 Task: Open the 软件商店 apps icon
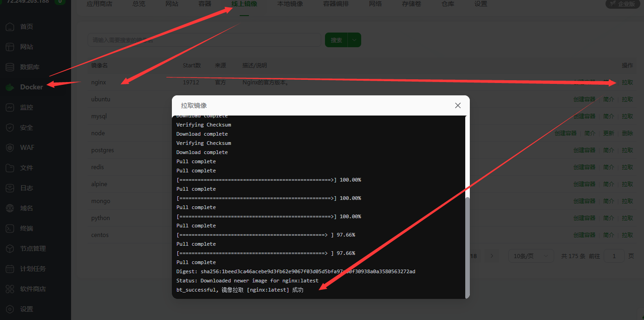10,289
